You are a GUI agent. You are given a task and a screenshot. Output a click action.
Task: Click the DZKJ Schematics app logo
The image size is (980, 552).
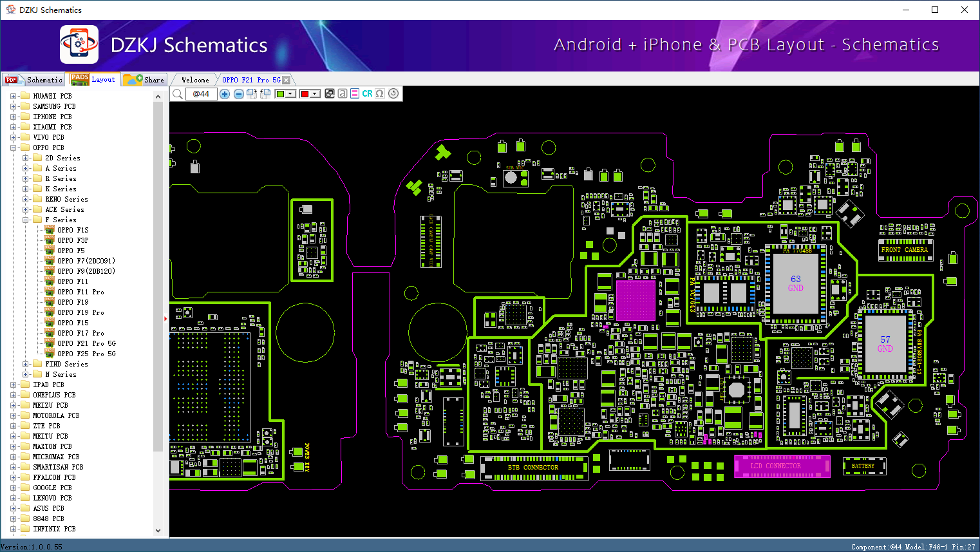(79, 44)
